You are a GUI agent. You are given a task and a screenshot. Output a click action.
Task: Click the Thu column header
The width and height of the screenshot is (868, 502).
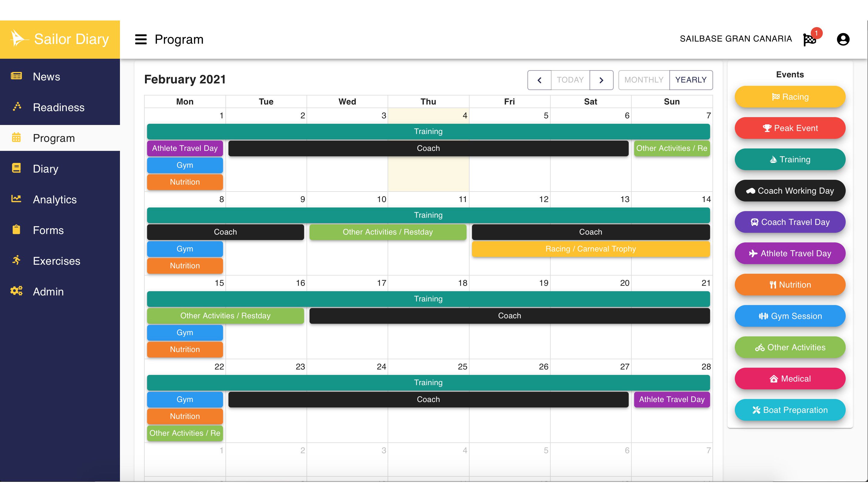(428, 101)
